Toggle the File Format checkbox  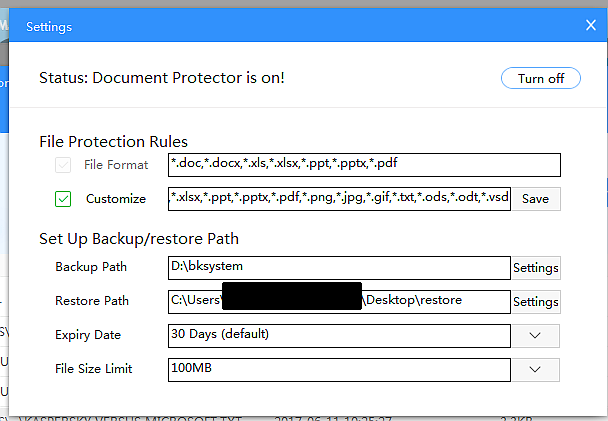click(63, 165)
